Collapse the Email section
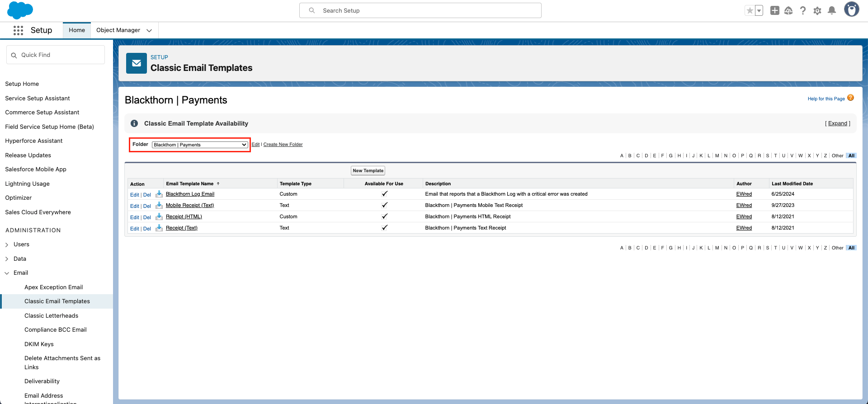 (x=7, y=273)
